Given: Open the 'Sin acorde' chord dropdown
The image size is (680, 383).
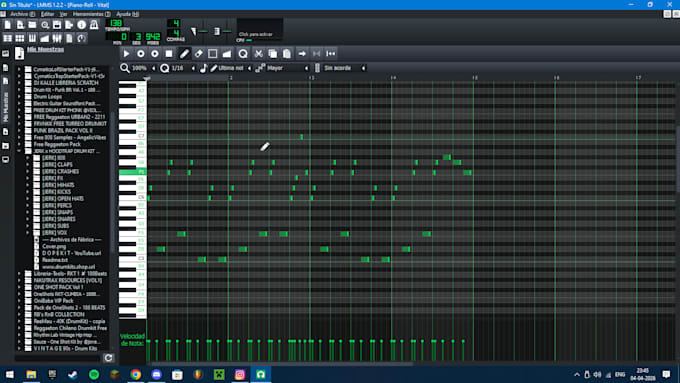Looking at the screenshot, I should pyautogui.click(x=345, y=68).
